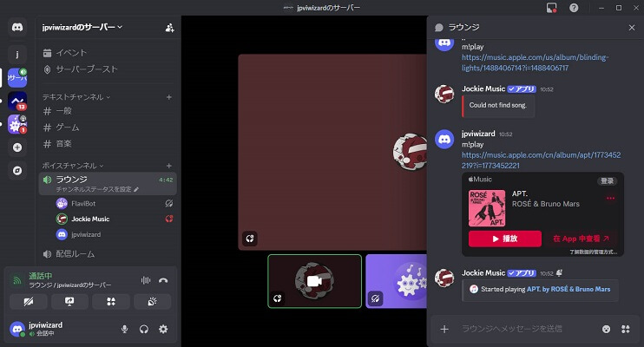Select the purple FlaviBot thumbnail tile
The width and height of the screenshot is (644, 347).
tap(397, 281)
